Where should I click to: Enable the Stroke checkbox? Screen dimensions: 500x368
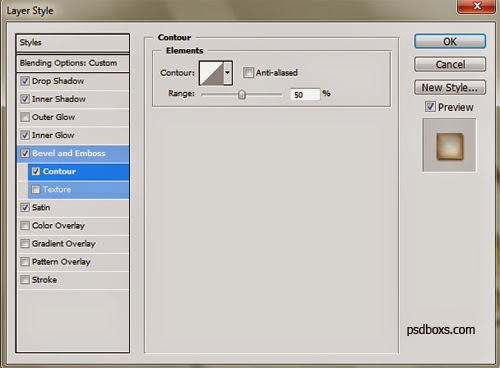click(x=25, y=279)
